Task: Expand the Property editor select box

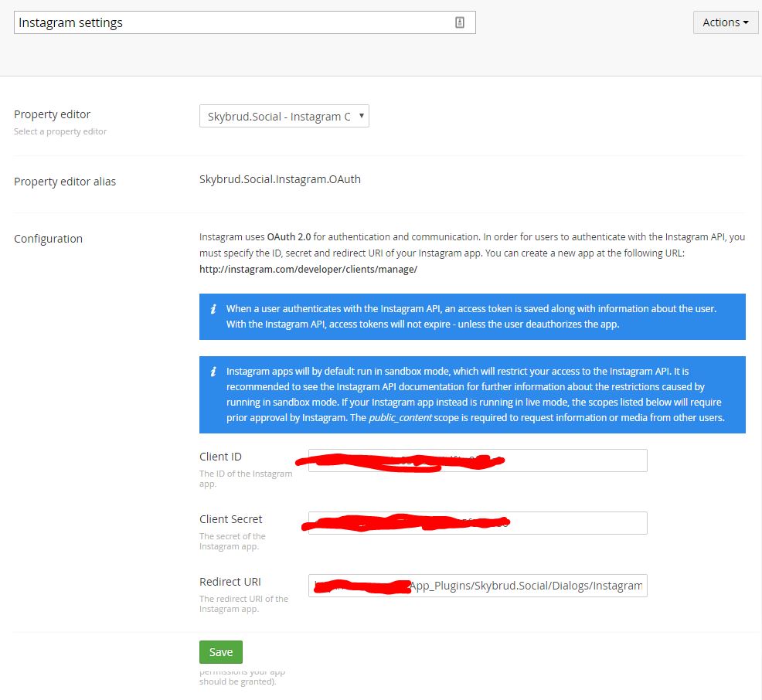Action: coord(284,116)
